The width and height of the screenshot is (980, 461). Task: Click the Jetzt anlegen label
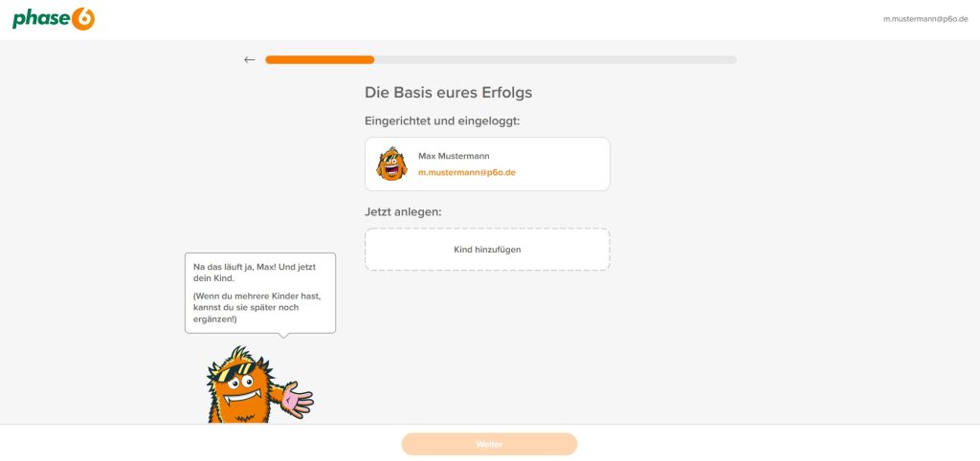403,211
